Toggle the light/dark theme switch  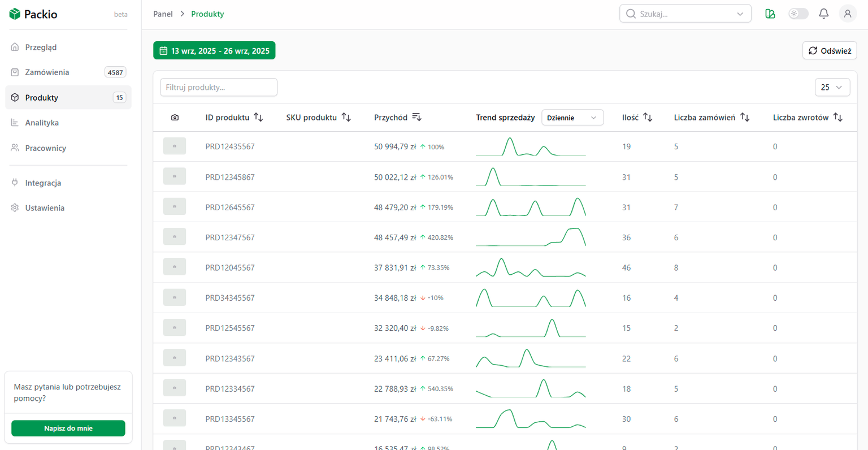[798, 14]
